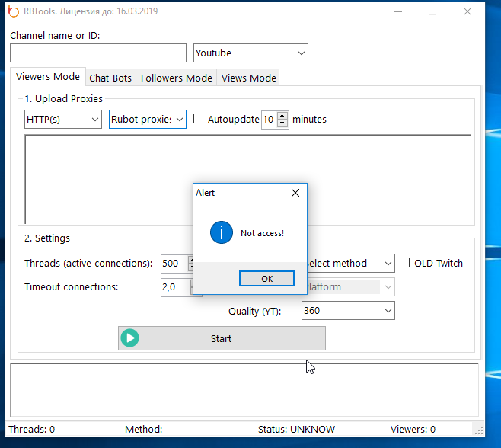This screenshot has height=448, width=501.
Task: Increase autoupdate minutes with up arrow
Action: point(282,116)
